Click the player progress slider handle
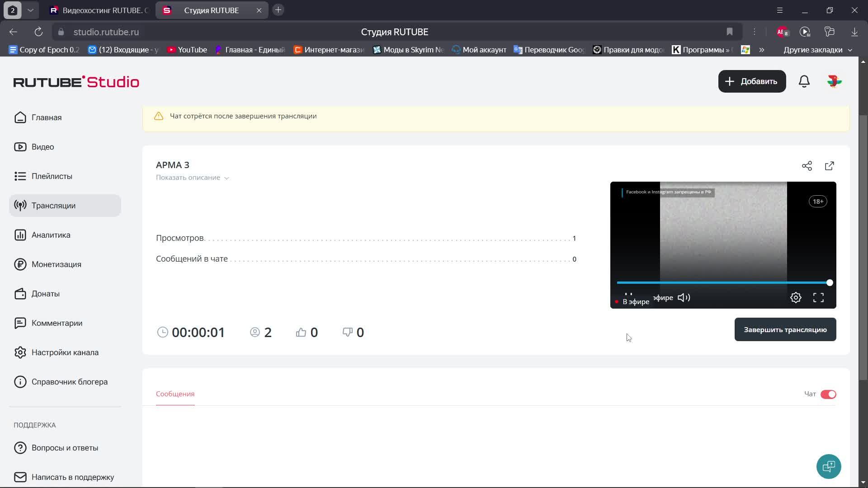Image resolution: width=868 pixels, height=488 pixels. tap(830, 282)
